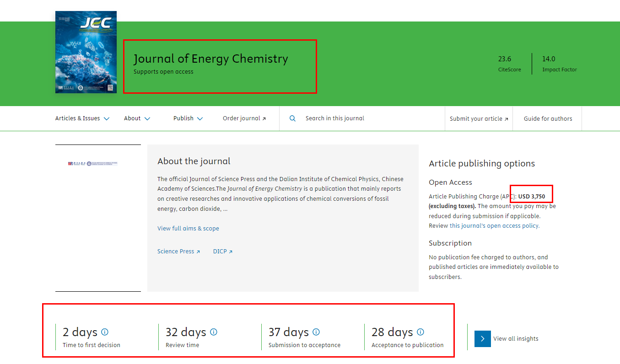Screen dimensions: 620x364
Task: Open Guide for authors
Action: pyautogui.click(x=548, y=119)
